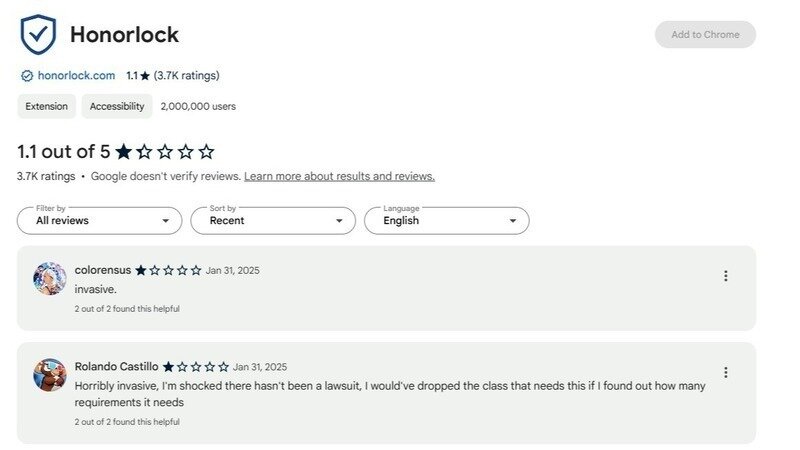This screenshot has width=800, height=450.
Task: Select the Extension category chip
Action: point(46,106)
